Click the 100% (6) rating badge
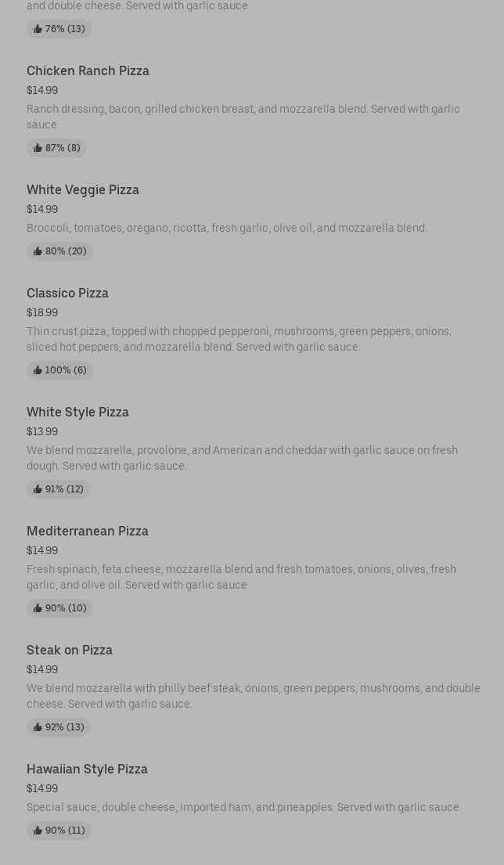Image resolution: width=504 pixels, height=865 pixels. point(60,370)
